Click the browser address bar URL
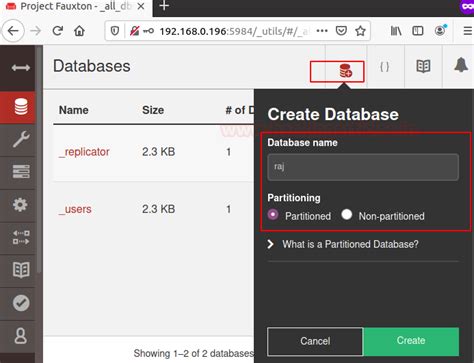 click(x=234, y=31)
